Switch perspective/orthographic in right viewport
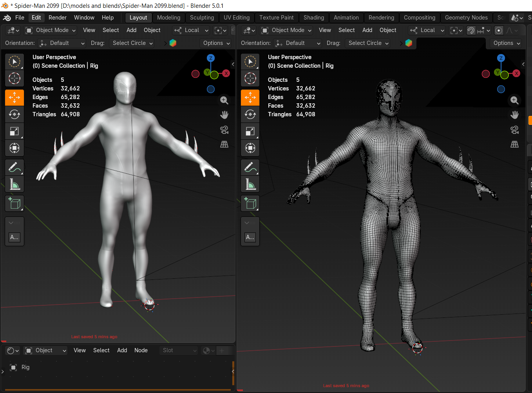532x393 pixels. pyautogui.click(x=515, y=144)
